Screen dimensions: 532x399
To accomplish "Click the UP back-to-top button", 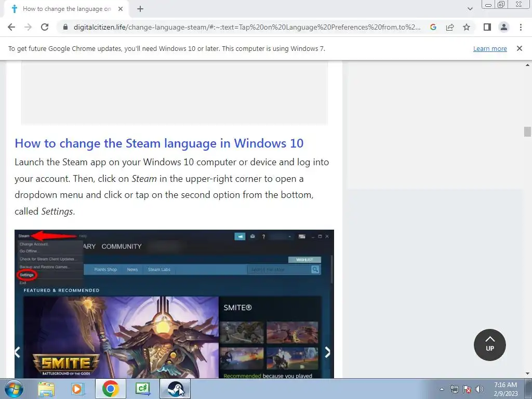I will (489, 345).
